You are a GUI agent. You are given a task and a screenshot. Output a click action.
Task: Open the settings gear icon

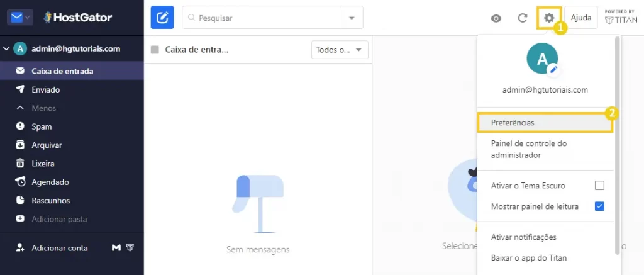(549, 18)
